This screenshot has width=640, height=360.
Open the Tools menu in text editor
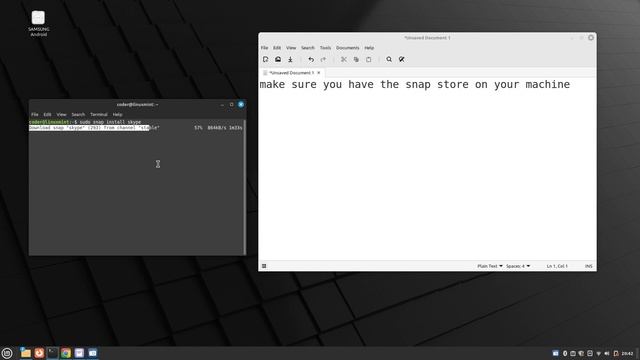click(x=325, y=48)
